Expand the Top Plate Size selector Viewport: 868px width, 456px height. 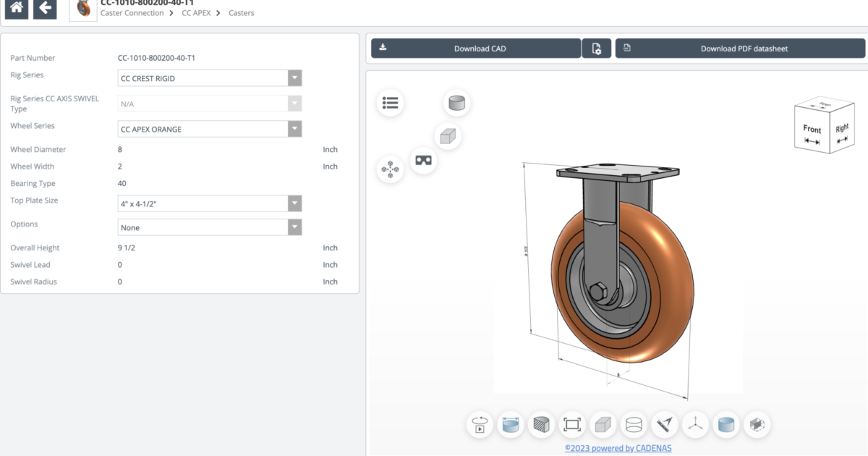pyautogui.click(x=294, y=203)
